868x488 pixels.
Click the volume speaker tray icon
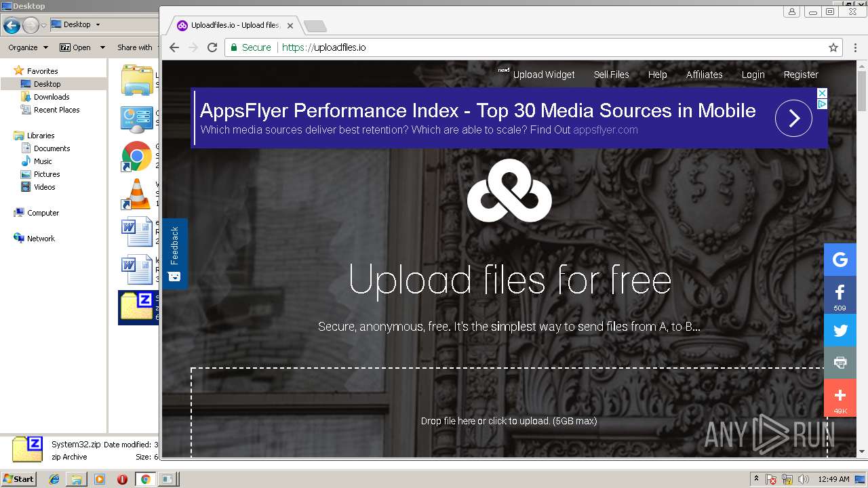803,479
